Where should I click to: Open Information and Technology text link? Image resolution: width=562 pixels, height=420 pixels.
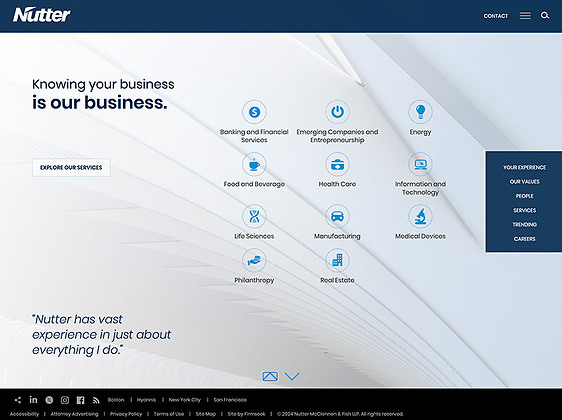[x=420, y=188]
